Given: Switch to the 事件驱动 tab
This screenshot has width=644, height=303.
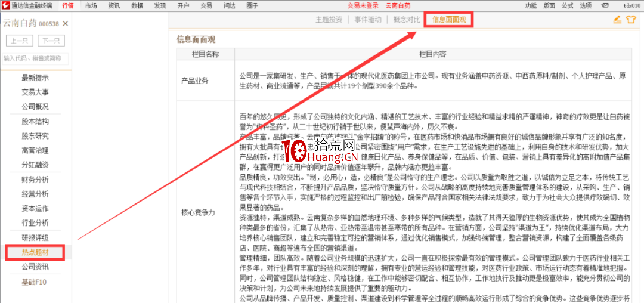Looking at the screenshot, I should coord(368,20).
